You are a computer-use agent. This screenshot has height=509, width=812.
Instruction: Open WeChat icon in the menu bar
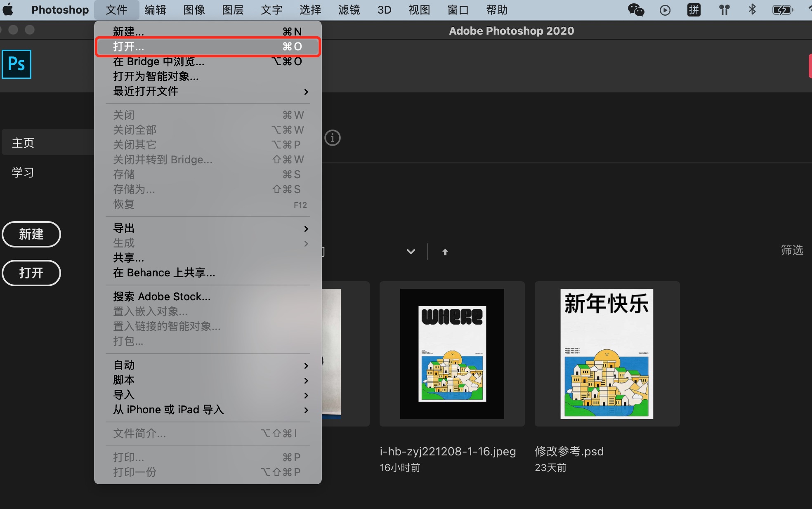click(x=635, y=10)
